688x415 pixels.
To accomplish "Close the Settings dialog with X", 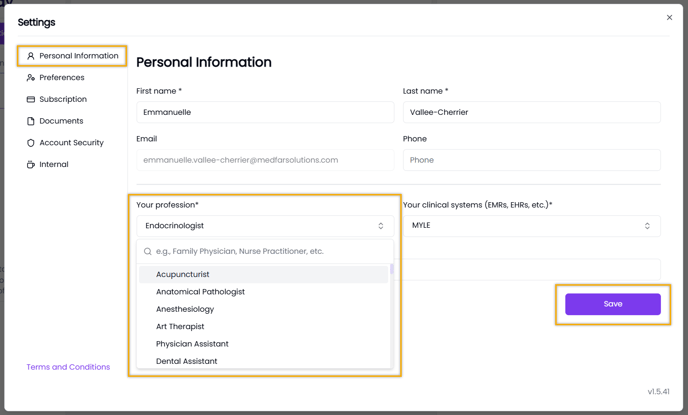I will (x=669, y=18).
